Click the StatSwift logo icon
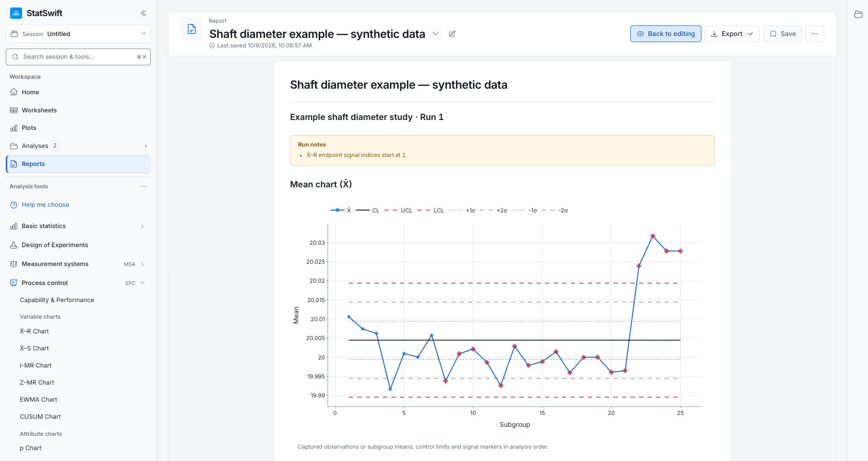 [16, 13]
